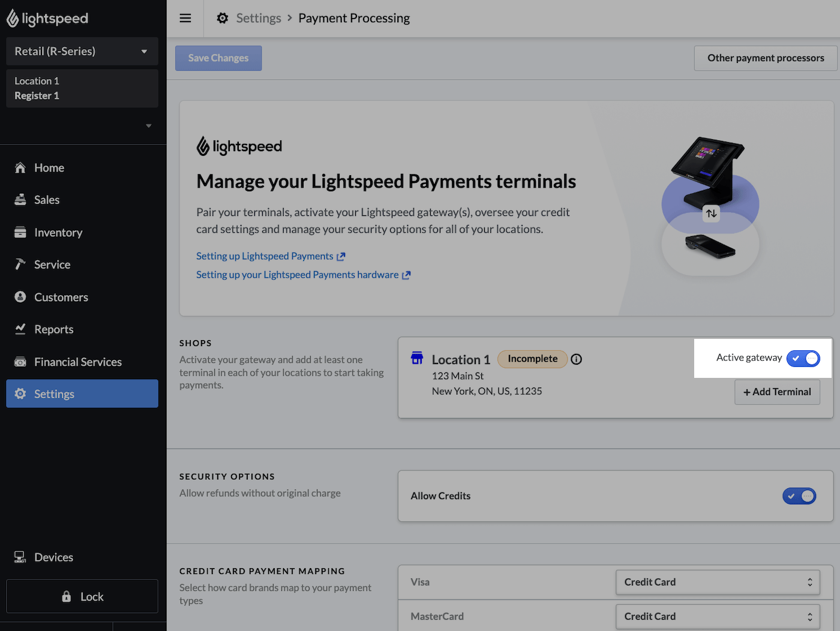Expand the Retail (R-Series) dropdown
This screenshot has height=631, width=840.
(82, 51)
